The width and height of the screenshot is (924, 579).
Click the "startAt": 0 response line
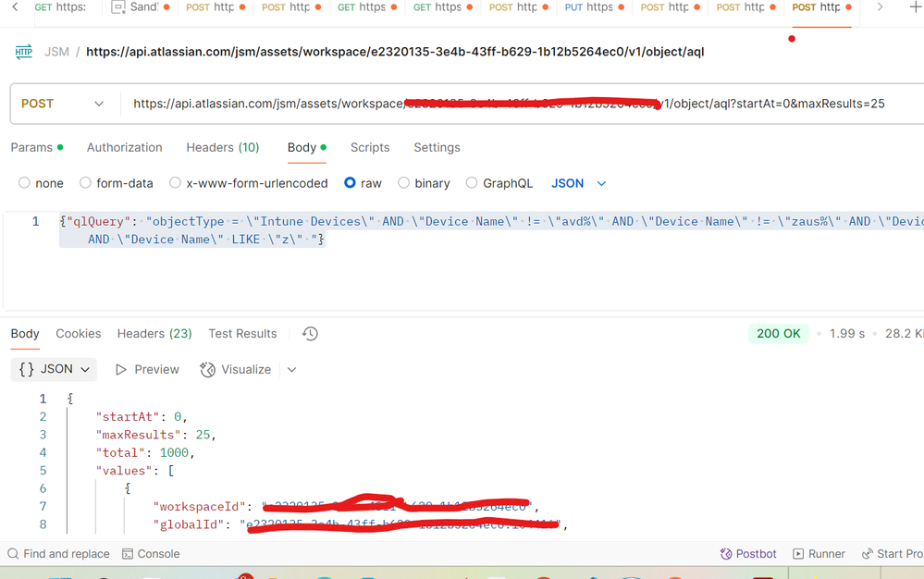coord(142,417)
